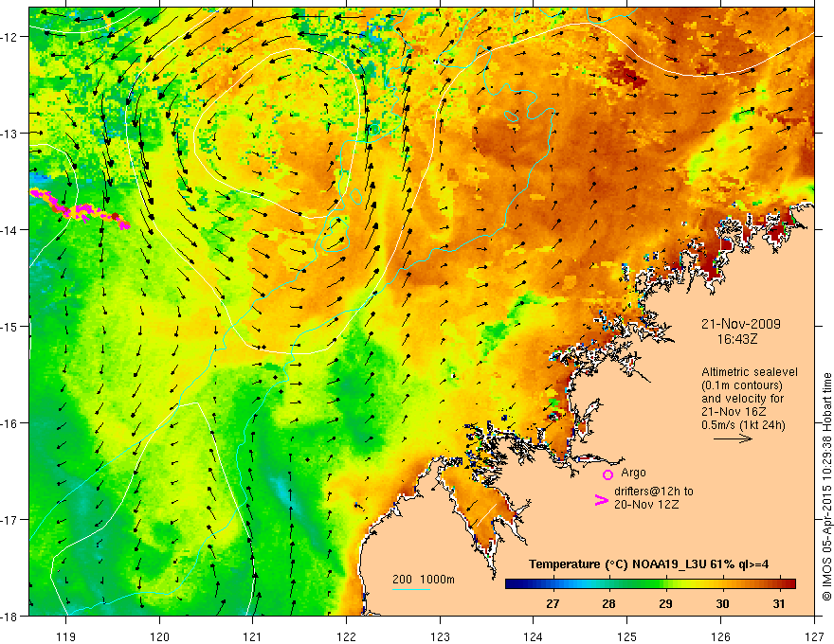Click the 'drifters@12h to' legend label
The height and width of the screenshot is (644, 834).
(x=654, y=492)
